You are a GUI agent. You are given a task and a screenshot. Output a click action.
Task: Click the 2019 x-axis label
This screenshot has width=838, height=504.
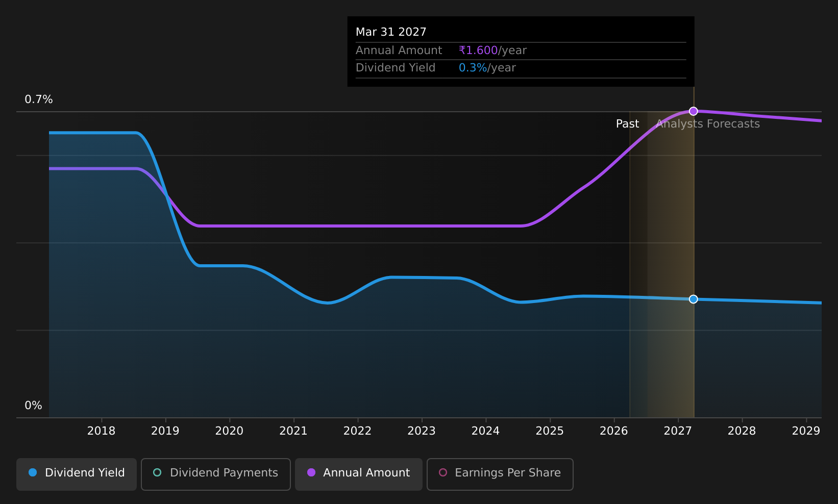(x=165, y=431)
